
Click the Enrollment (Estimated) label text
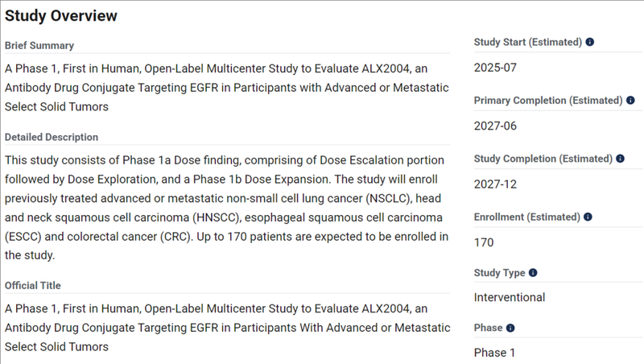pyautogui.click(x=527, y=217)
